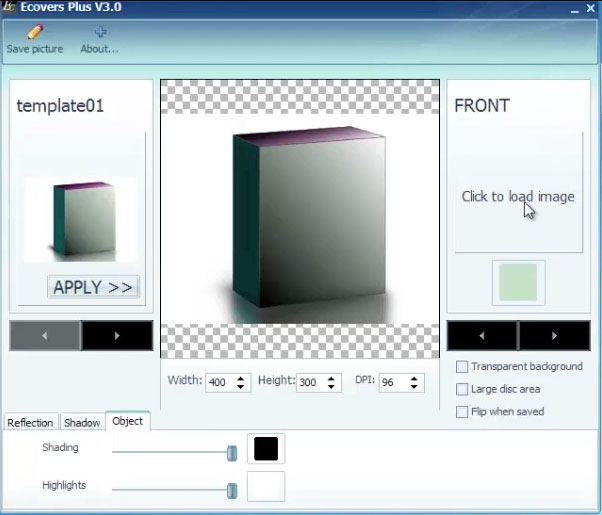Viewport: 602px width, 515px height.
Task: Go to previous template arrow
Action: [45, 336]
